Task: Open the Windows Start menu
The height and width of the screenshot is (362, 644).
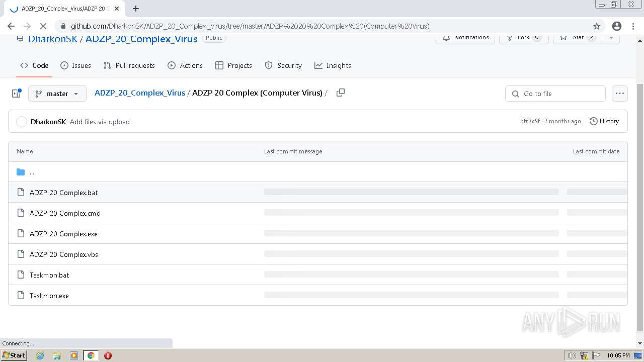Action: (14, 355)
